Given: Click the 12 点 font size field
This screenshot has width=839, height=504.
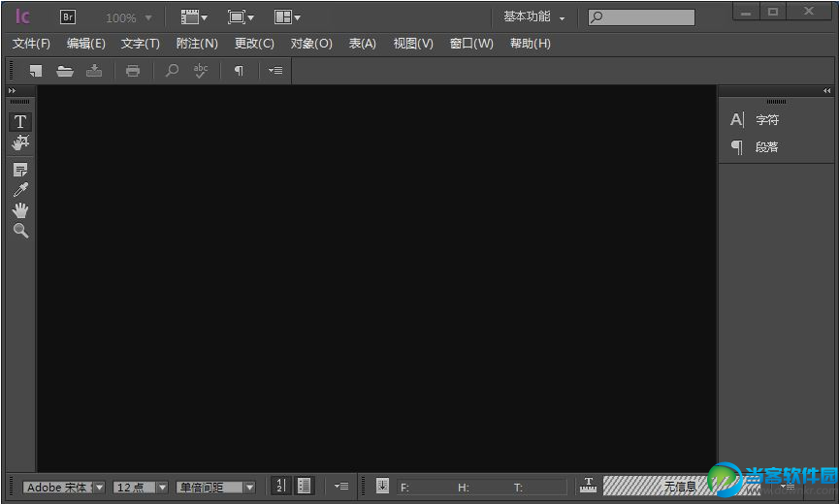Looking at the screenshot, I should click(x=134, y=488).
